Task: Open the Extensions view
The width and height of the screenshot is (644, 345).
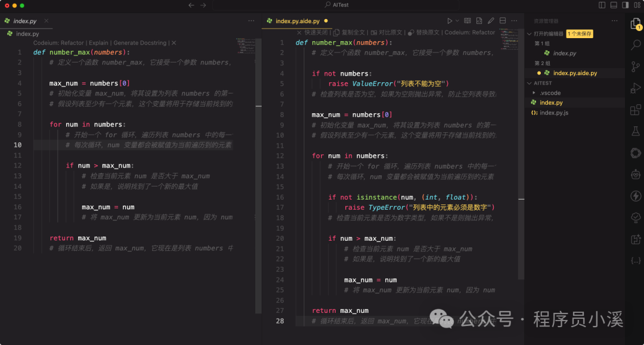Action: [636, 110]
